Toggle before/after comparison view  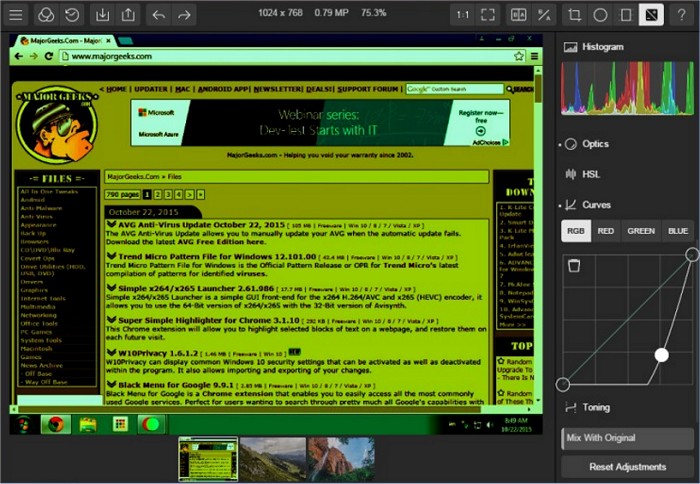pyautogui.click(x=518, y=15)
